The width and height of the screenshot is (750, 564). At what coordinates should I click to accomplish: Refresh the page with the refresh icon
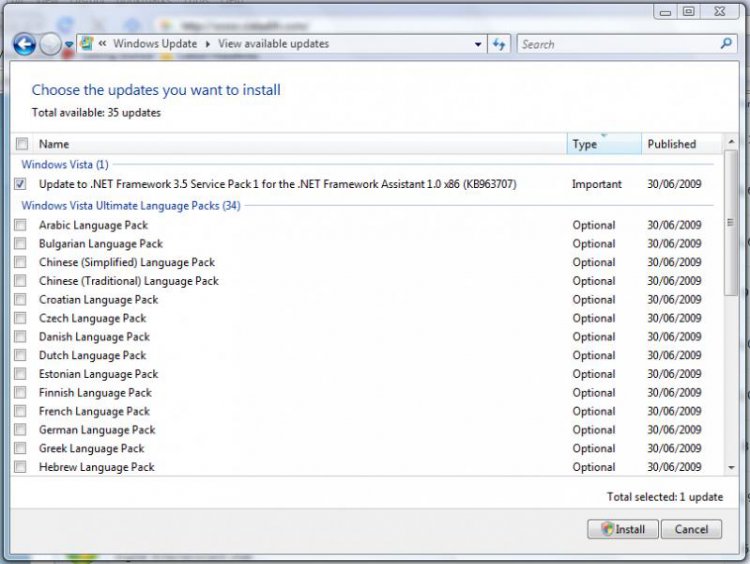[499, 44]
